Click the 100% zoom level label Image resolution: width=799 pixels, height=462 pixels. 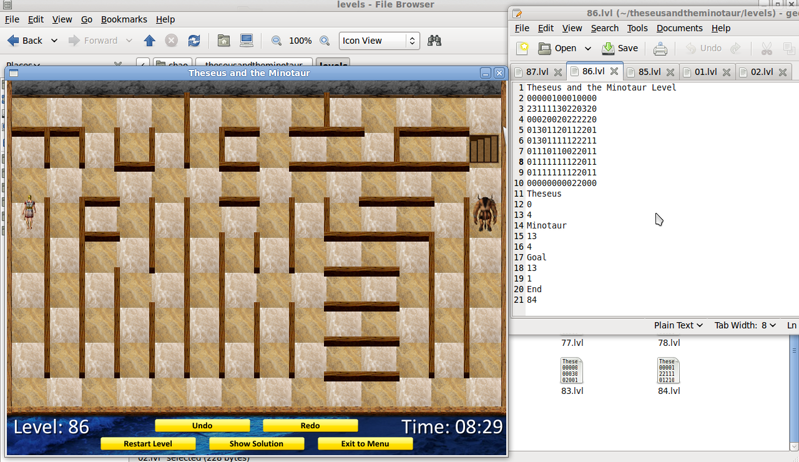click(x=300, y=41)
